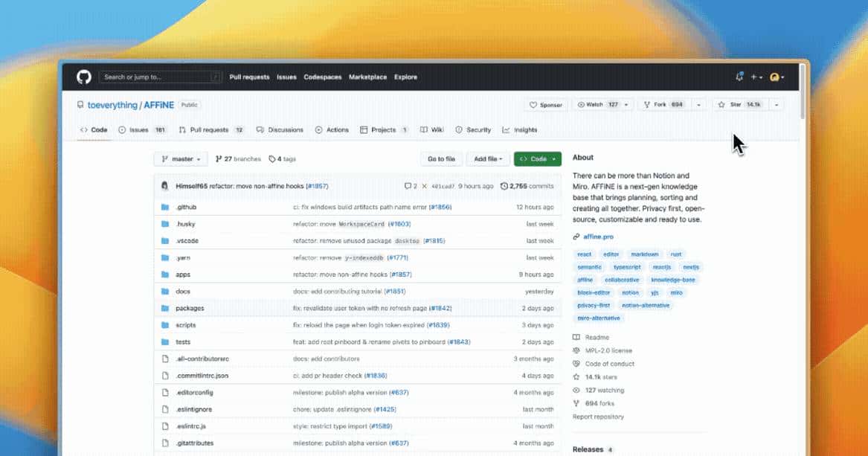Open the create new menu via plus icon
868x456 pixels.
pos(754,77)
